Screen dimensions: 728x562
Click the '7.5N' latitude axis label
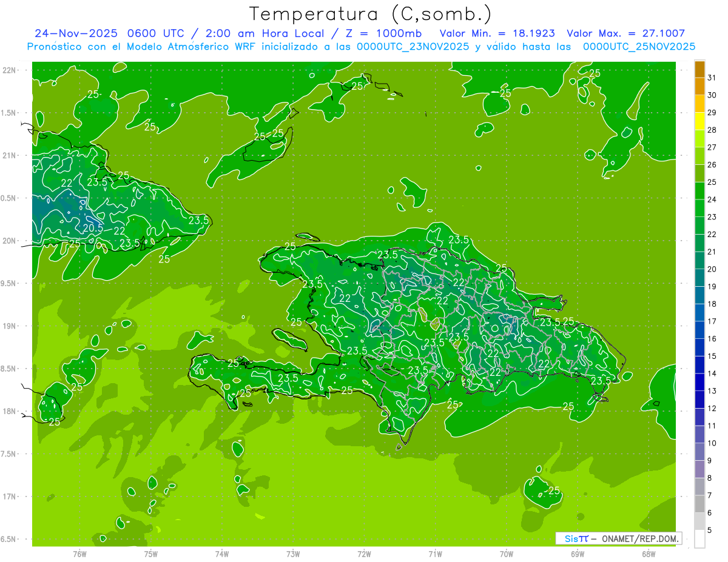coord(9,454)
